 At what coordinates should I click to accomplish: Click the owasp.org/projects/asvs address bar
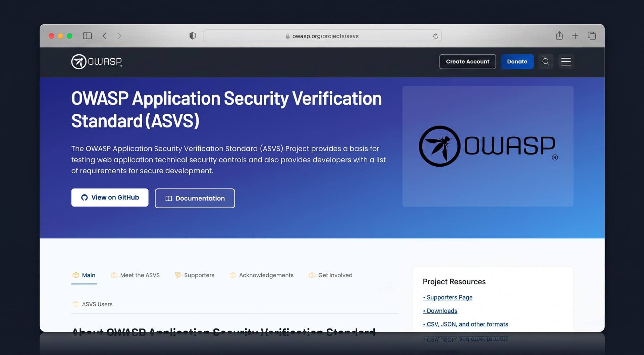[x=322, y=36]
